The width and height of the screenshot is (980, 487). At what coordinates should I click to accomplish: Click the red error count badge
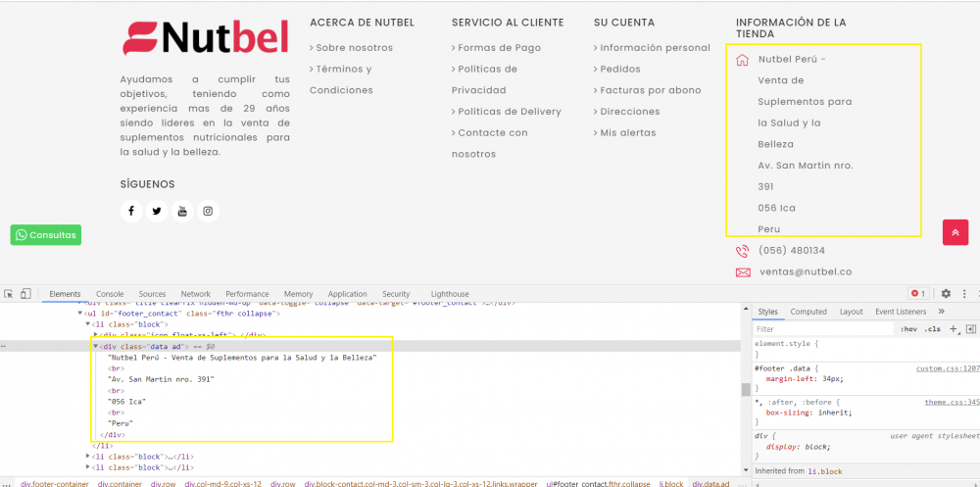click(x=918, y=293)
